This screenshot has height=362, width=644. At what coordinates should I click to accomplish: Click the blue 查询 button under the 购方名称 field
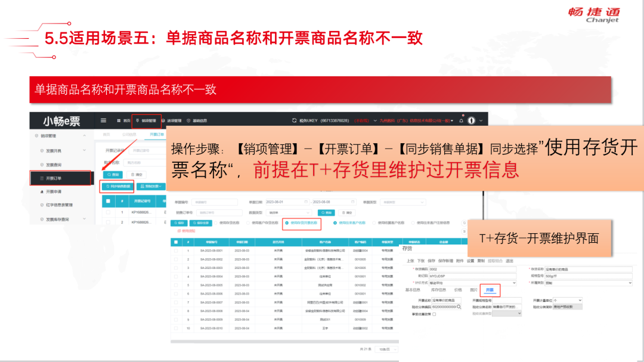(113, 175)
